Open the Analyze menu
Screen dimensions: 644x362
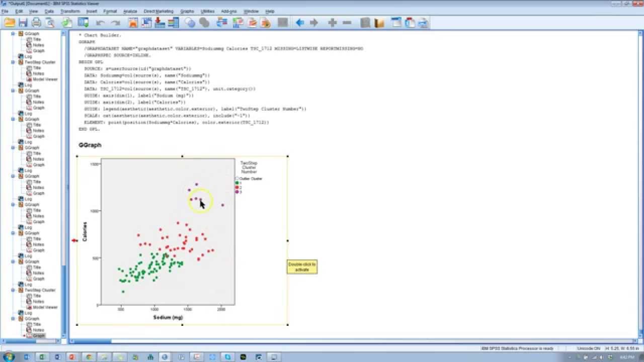click(130, 11)
